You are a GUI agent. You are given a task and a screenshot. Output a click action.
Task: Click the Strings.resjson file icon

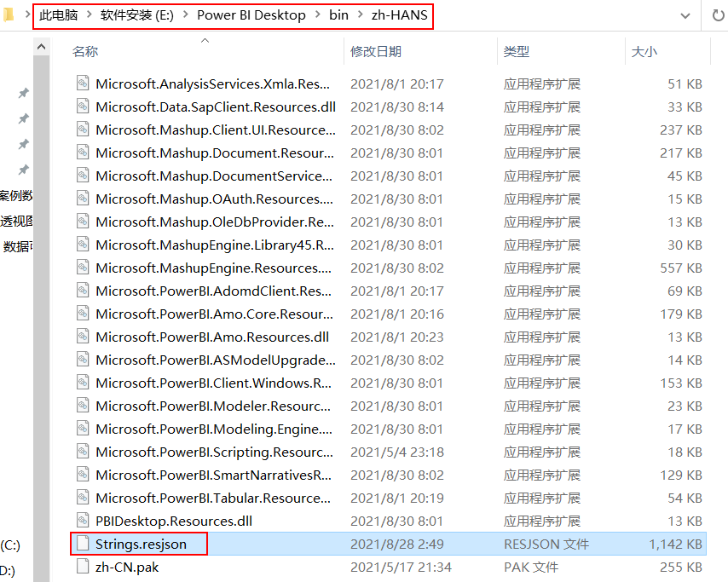click(83, 544)
